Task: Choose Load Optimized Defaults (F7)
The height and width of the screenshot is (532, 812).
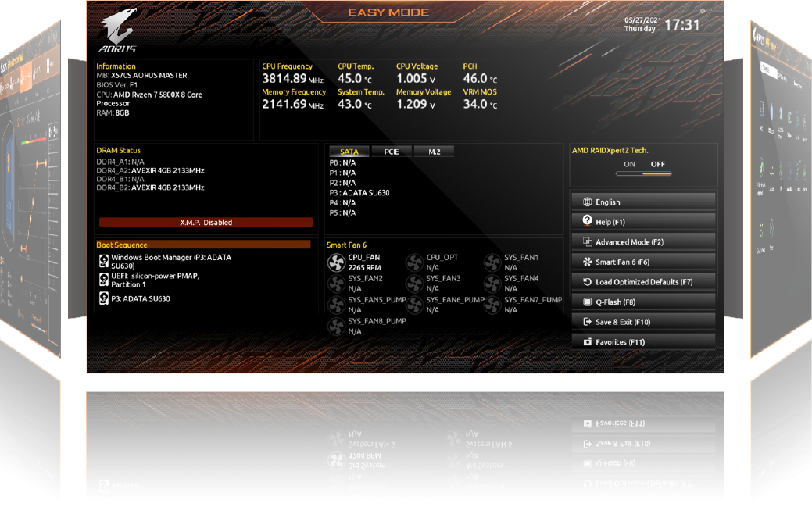Action: point(644,282)
